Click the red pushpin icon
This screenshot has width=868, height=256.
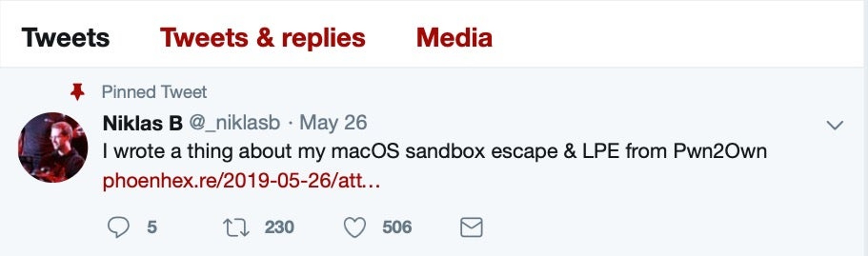point(77,92)
